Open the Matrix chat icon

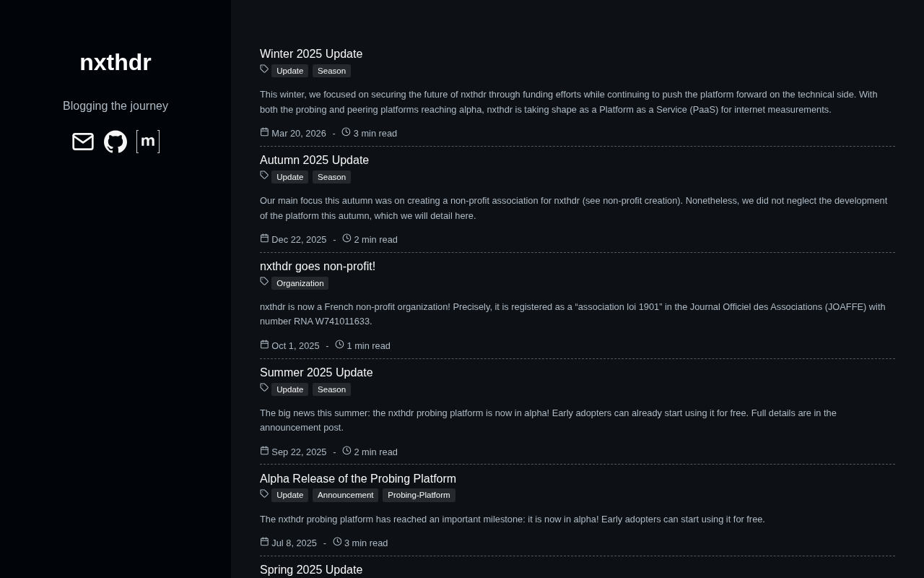point(148,142)
